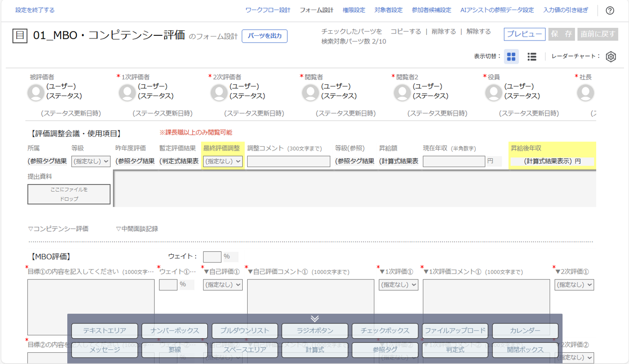Open the highlighted 最終評価調整 dropdown

click(222, 161)
